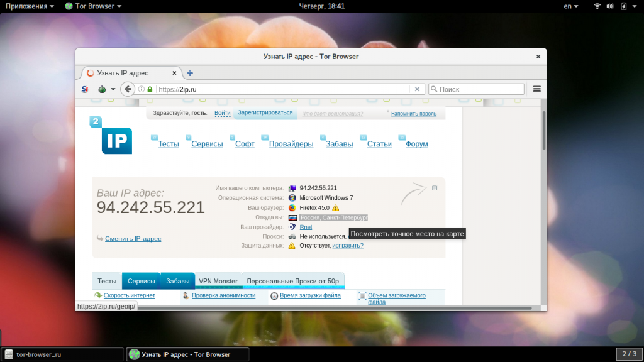Stop page loading with address bar X
Viewport: 644px width, 362px height.
tap(417, 89)
